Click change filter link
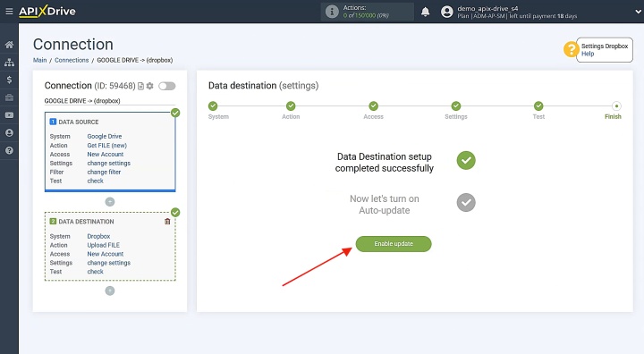 [x=104, y=172]
